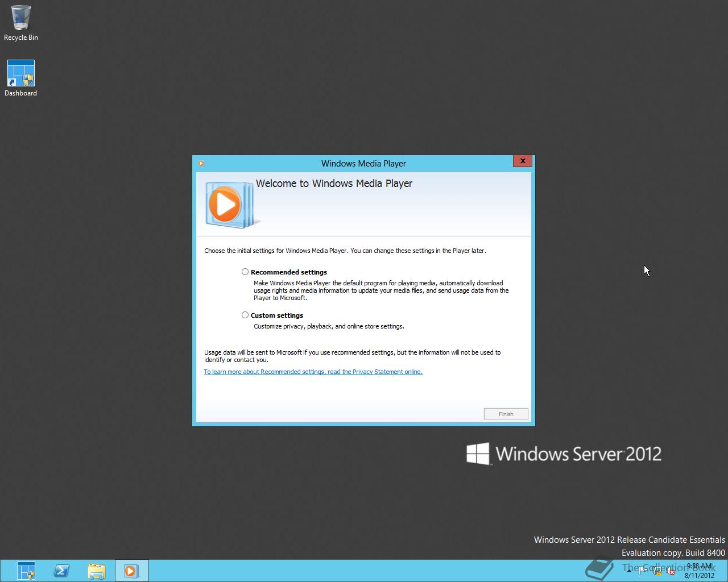Click the 'Welcome to Windows Media Player' heading

(x=334, y=184)
